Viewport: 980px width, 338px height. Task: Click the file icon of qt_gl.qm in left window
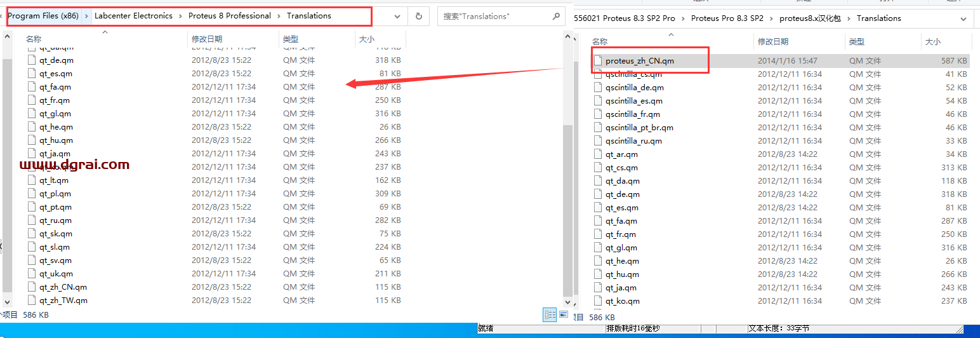(33, 114)
